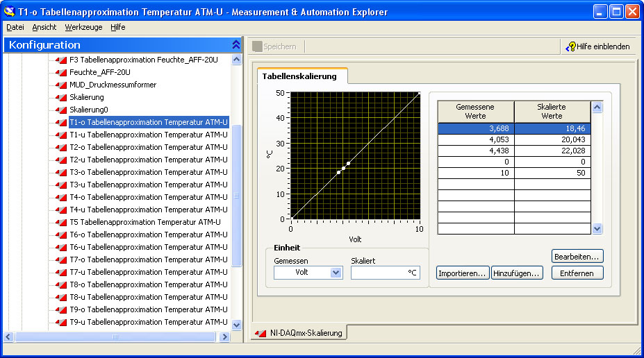Screen dimensions: 644x358
Task: Click the tree scrollbar up arrow
Action: (x=237, y=60)
